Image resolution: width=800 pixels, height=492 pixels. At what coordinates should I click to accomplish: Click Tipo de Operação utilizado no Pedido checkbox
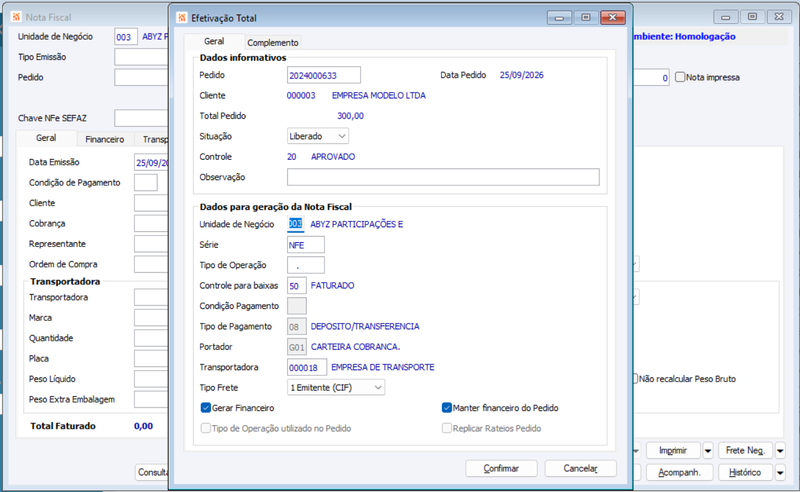[x=206, y=428]
